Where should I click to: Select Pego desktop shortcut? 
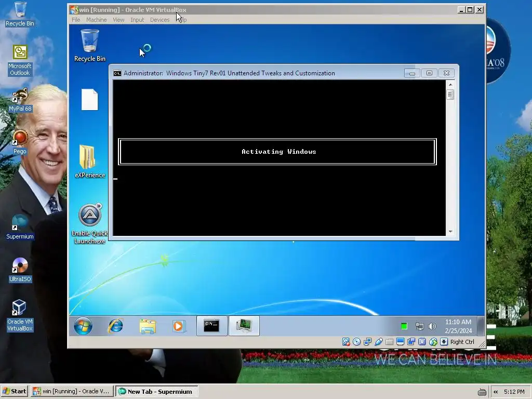[20, 142]
